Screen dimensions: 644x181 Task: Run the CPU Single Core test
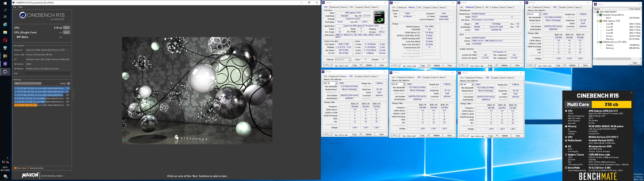(66, 33)
